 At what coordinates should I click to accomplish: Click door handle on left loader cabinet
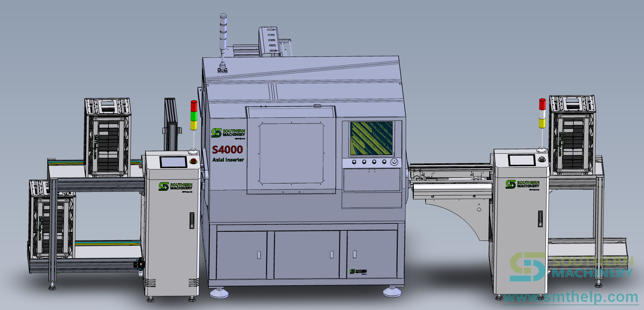(x=192, y=221)
